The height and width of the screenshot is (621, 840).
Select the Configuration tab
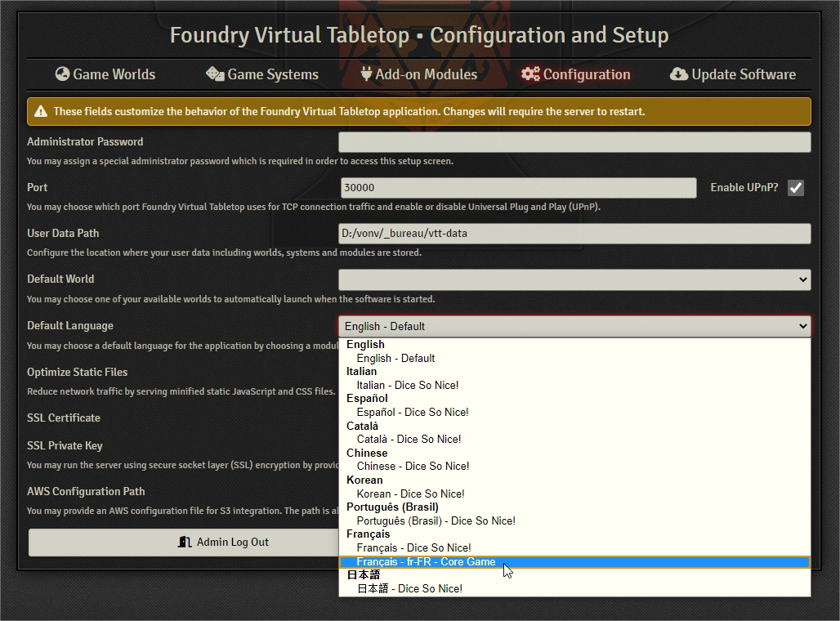click(575, 74)
